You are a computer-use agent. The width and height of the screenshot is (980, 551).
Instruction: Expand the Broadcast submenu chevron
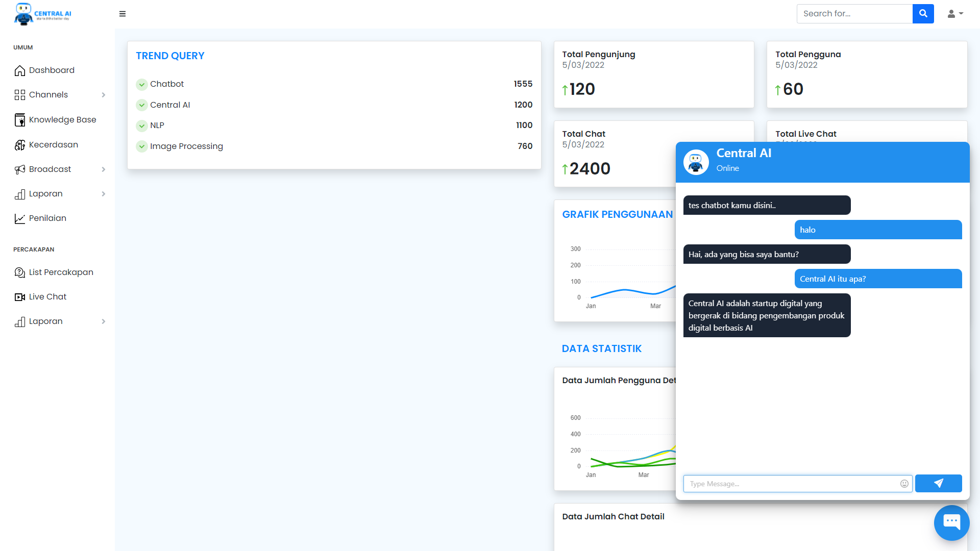[x=104, y=169]
